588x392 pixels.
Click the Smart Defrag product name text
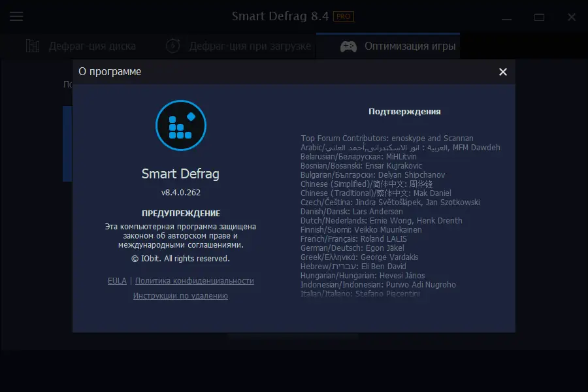180,174
